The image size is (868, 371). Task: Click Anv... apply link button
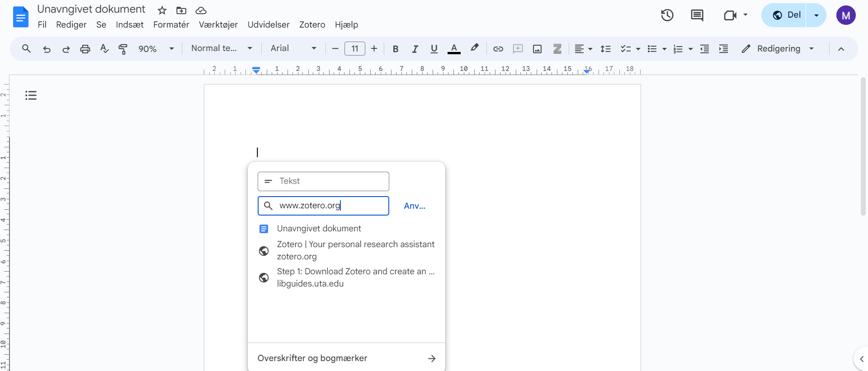click(x=415, y=206)
